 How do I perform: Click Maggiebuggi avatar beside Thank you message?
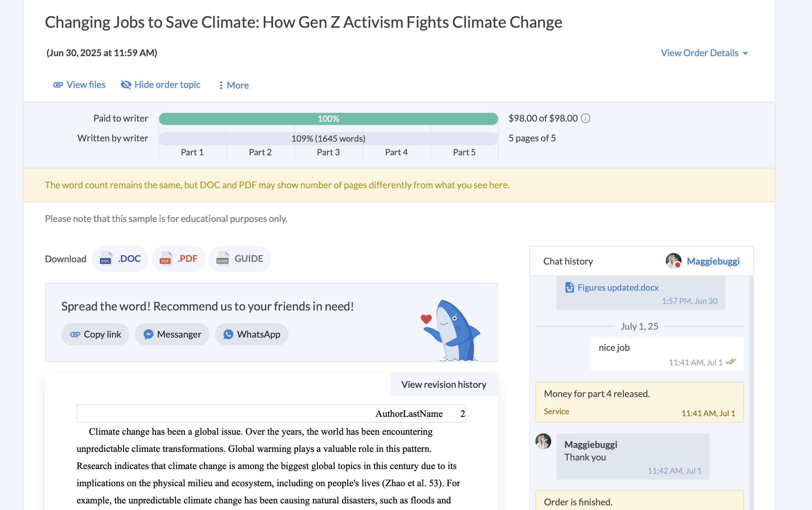tap(543, 441)
